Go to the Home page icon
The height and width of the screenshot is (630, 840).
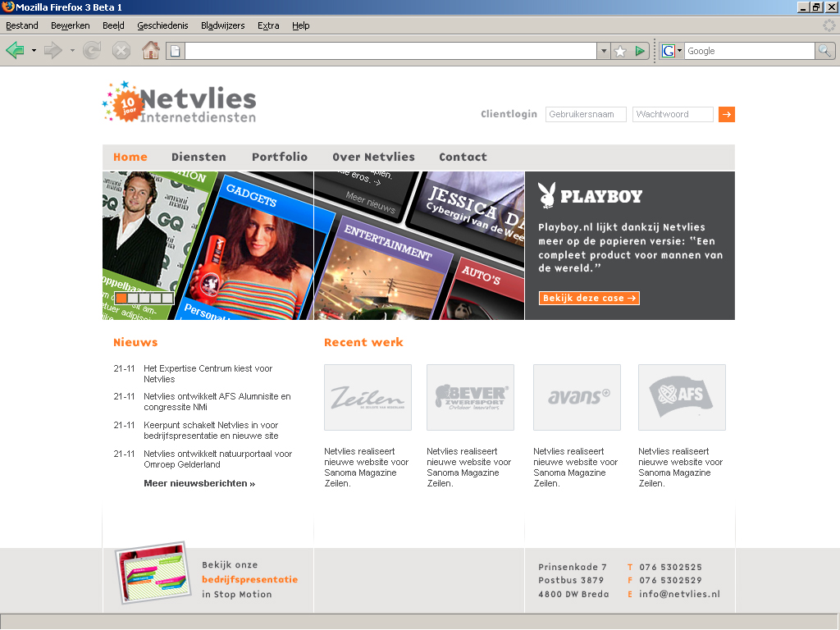[151, 51]
